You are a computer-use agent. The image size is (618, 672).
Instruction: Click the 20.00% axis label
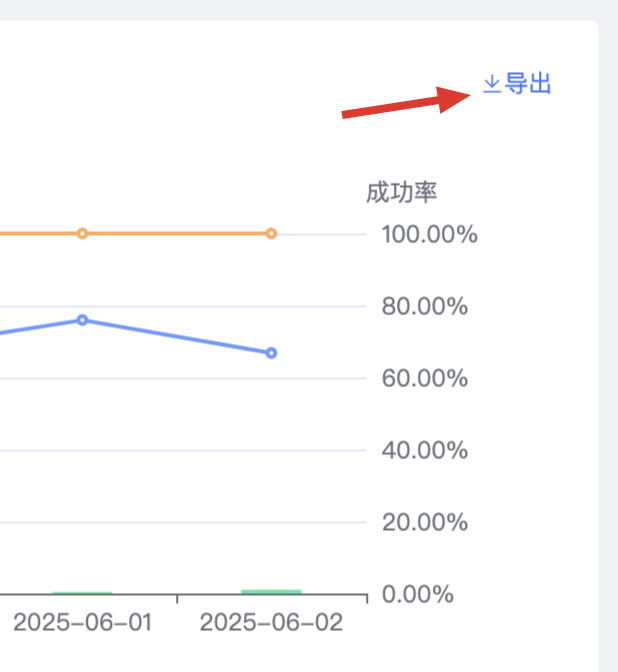[424, 522]
